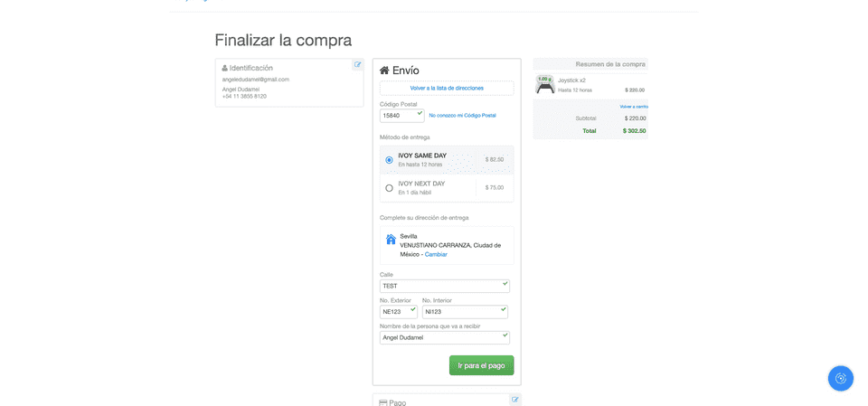
Task: Click the $ 82.50 same day price
Action: 495,159
